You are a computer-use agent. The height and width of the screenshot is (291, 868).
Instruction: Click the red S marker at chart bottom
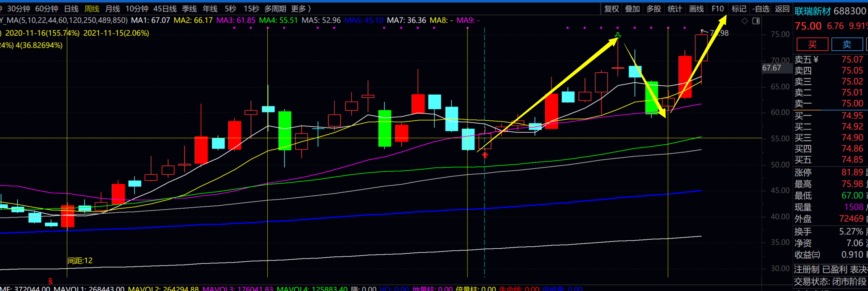pyautogui.click(x=50, y=281)
